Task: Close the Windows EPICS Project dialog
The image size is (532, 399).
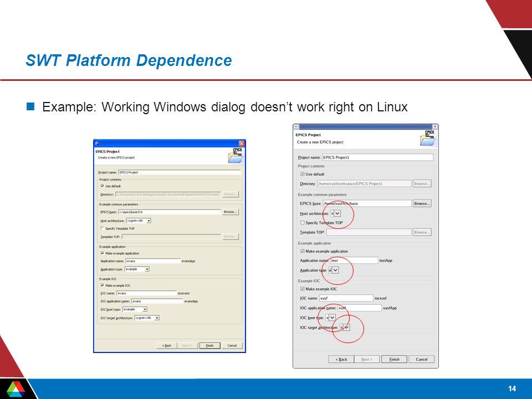Action: [x=242, y=144]
